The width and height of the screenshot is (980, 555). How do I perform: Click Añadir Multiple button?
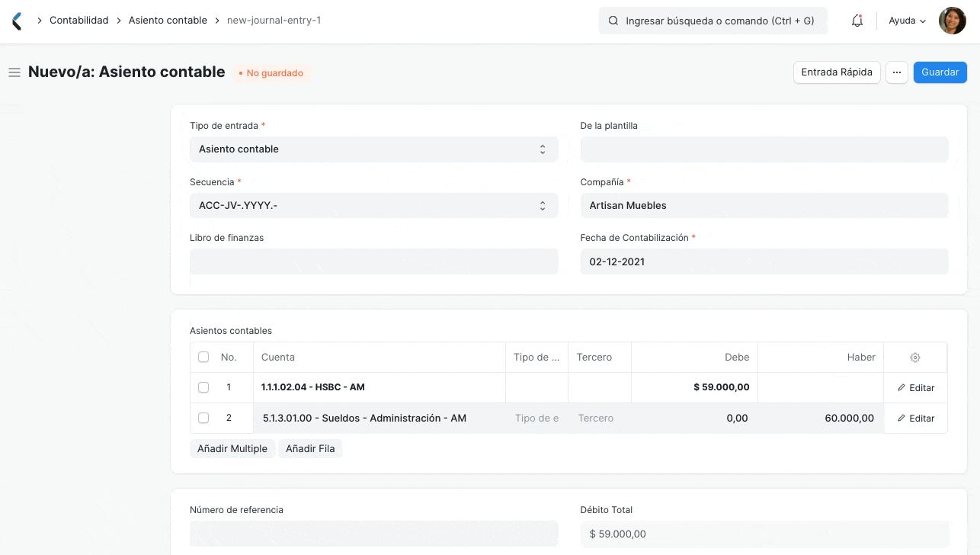pos(232,449)
